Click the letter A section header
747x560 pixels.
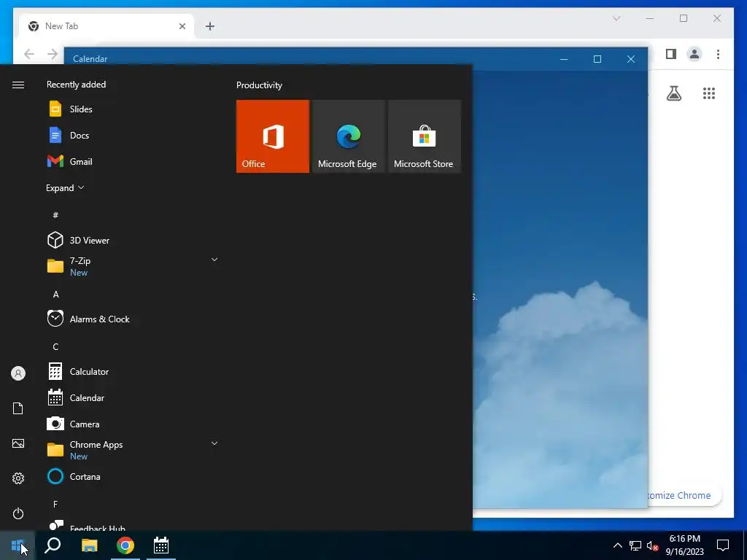[55, 295]
